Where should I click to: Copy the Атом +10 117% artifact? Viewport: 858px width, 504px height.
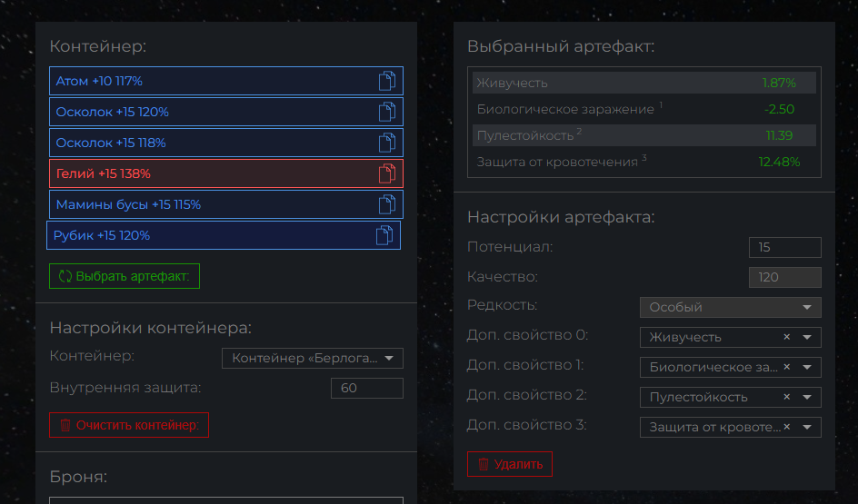[x=387, y=81]
